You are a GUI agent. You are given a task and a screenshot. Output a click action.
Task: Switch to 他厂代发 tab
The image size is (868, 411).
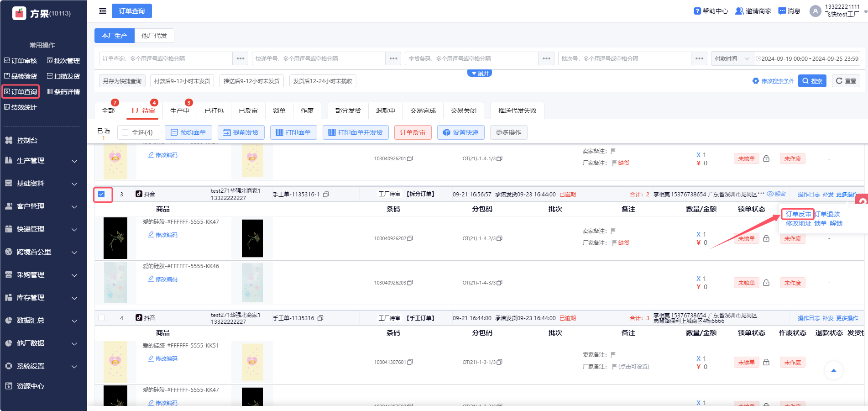click(x=154, y=36)
